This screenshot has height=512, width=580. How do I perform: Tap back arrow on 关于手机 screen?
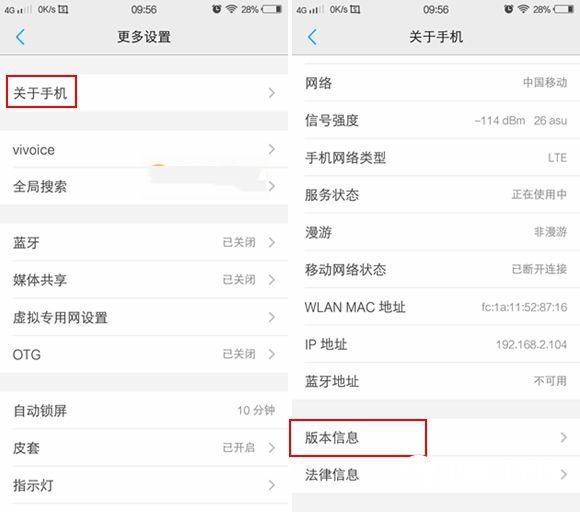pos(312,37)
